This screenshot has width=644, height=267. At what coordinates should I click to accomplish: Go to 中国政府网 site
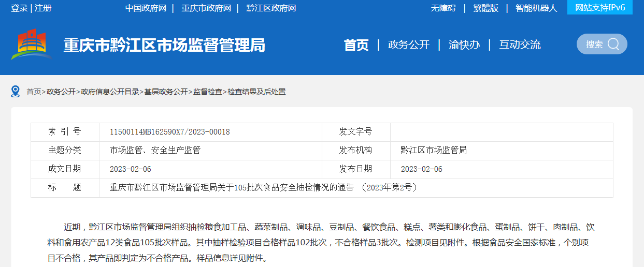[146, 8]
